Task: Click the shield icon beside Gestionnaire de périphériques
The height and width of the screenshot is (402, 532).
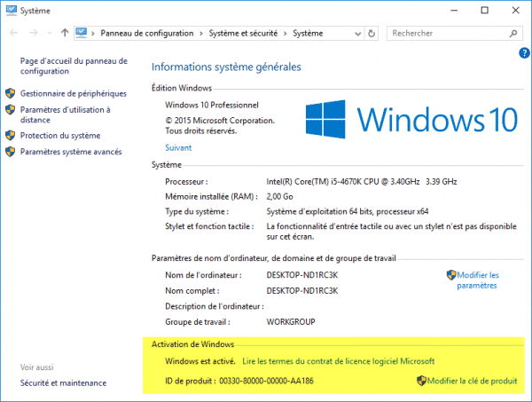Action: point(11,93)
